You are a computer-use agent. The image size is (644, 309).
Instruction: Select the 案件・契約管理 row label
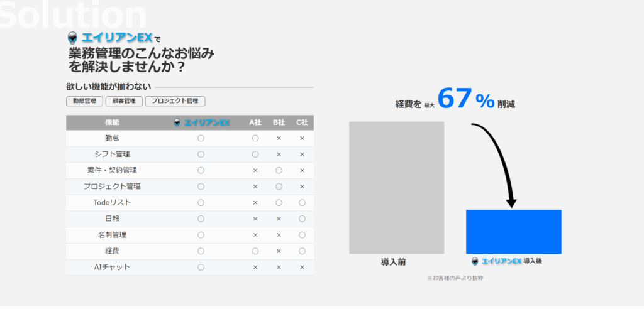(x=112, y=170)
